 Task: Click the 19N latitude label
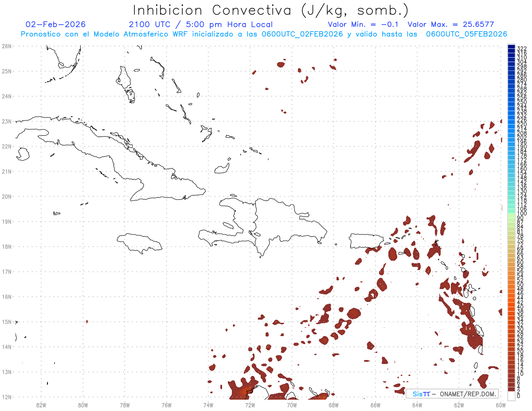(x=7, y=221)
